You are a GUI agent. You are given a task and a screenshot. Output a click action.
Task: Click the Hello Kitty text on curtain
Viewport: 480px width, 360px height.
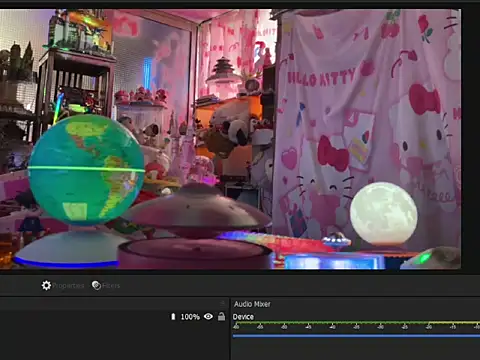point(321,78)
